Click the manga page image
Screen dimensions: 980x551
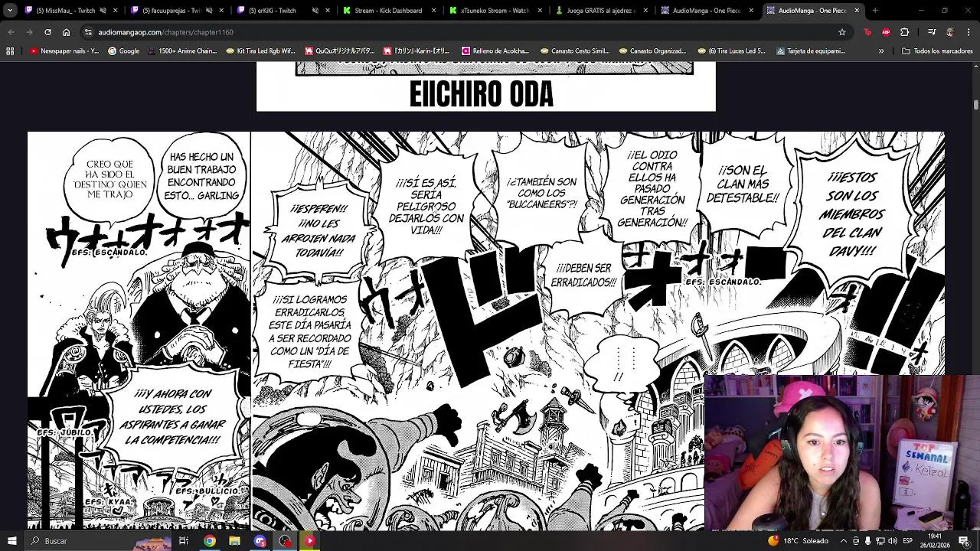pos(486,331)
